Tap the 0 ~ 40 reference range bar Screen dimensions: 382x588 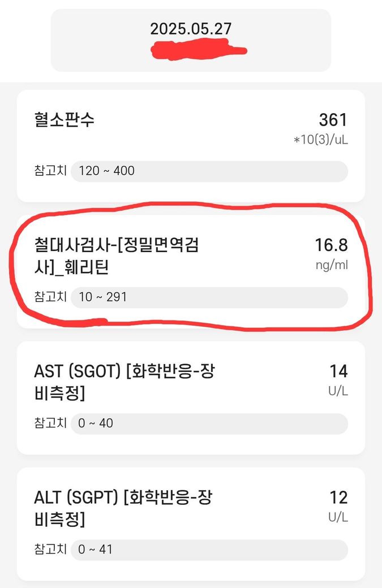[x=209, y=423]
